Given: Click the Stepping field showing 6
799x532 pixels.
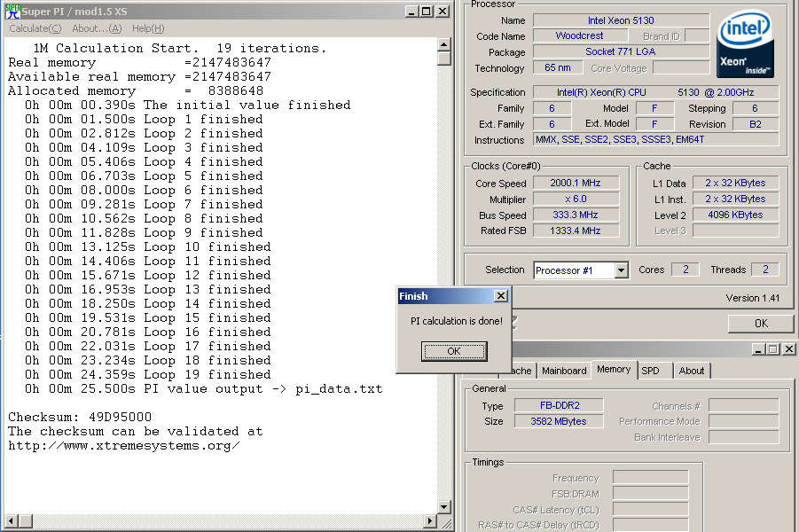Looking at the screenshot, I should pyautogui.click(x=756, y=108).
